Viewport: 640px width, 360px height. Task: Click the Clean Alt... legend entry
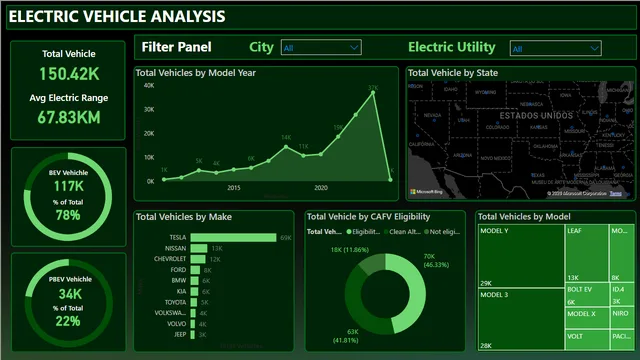point(402,232)
